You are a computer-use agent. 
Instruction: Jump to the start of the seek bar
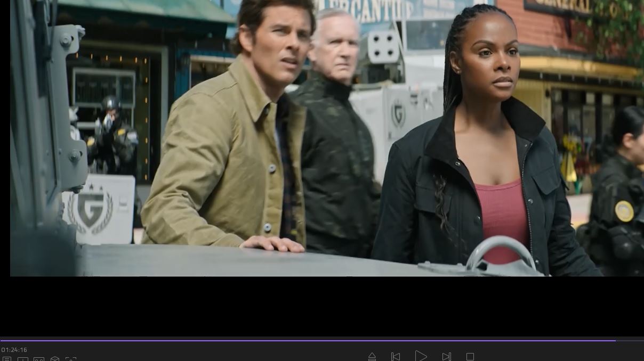[2, 340]
